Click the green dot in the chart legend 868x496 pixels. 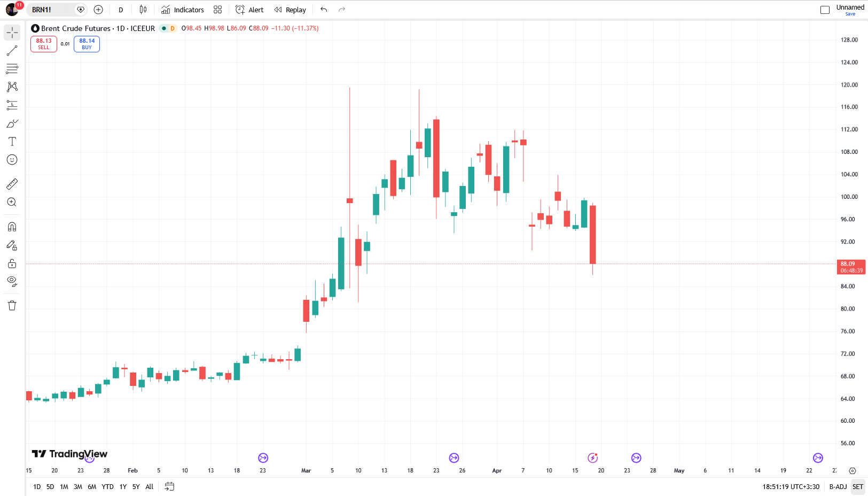[164, 28]
